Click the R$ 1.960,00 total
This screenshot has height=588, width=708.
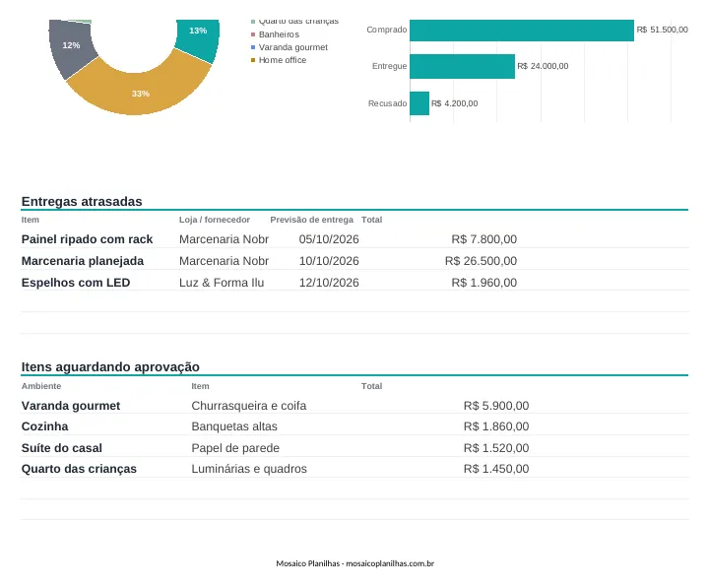(x=484, y=283)
